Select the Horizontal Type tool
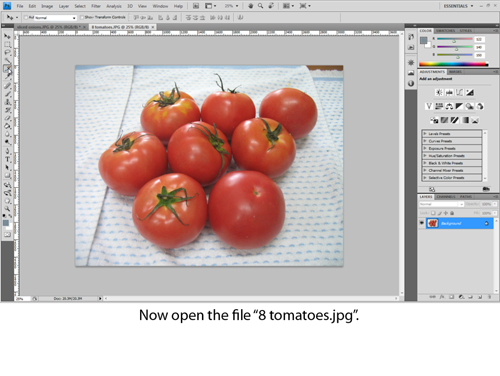Image resolution: width=500 pixels, height=376 pixels. [x=7, y=159]
